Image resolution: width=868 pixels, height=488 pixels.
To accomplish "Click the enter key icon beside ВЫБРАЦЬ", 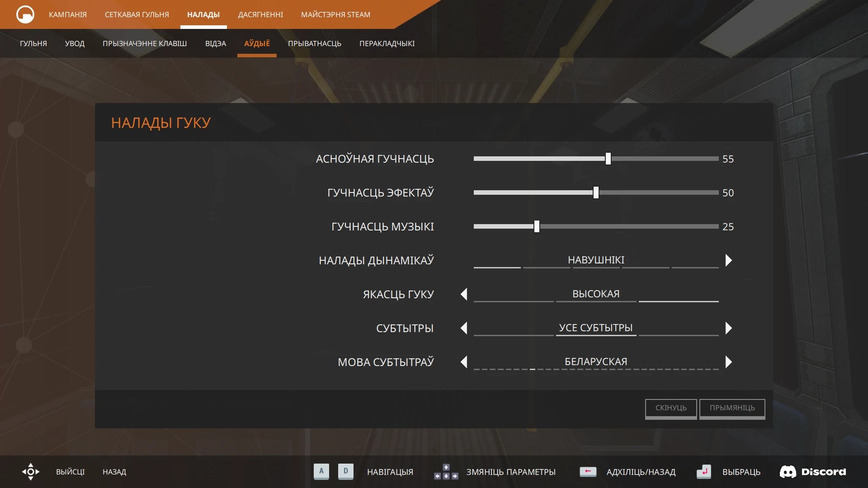I will click(x=704, y=472).
